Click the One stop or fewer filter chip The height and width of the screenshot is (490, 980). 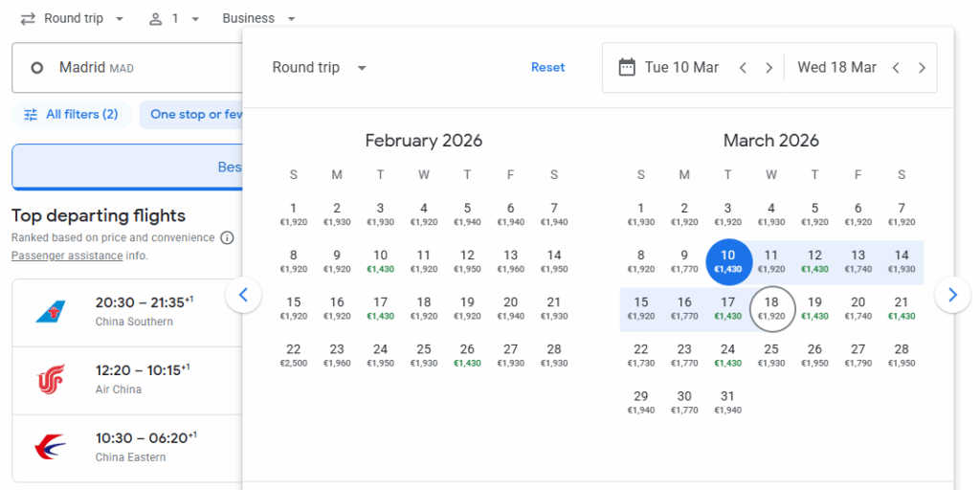190,115
